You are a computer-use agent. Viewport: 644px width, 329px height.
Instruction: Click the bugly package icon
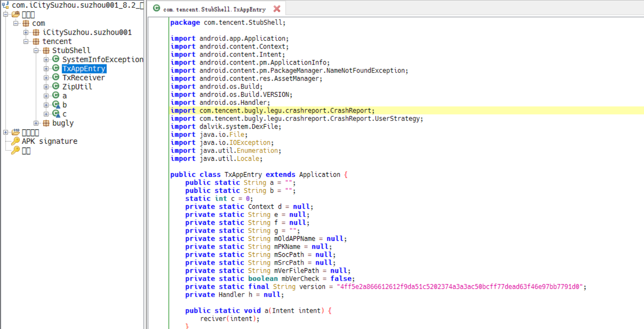46,123
